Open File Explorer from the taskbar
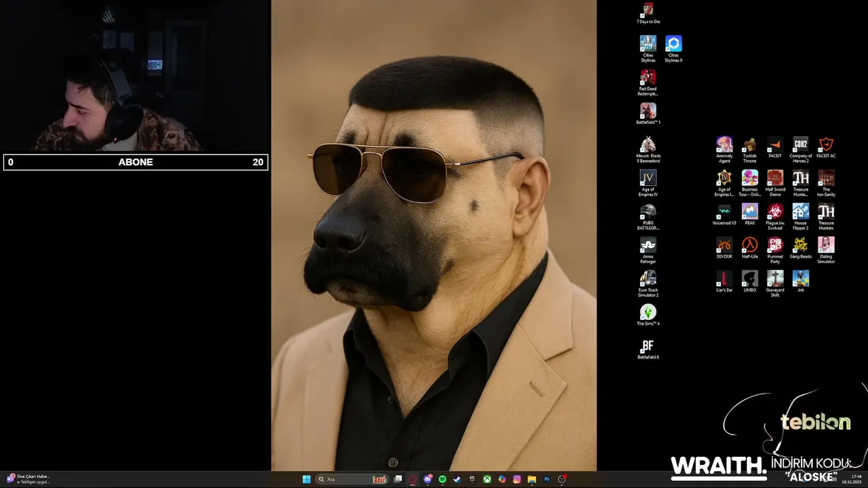868x488 pixels. (532, 479)
